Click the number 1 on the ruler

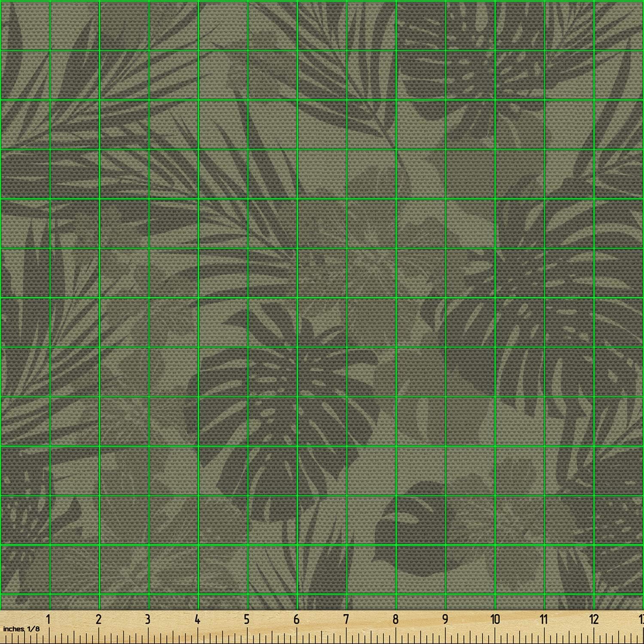49,619
